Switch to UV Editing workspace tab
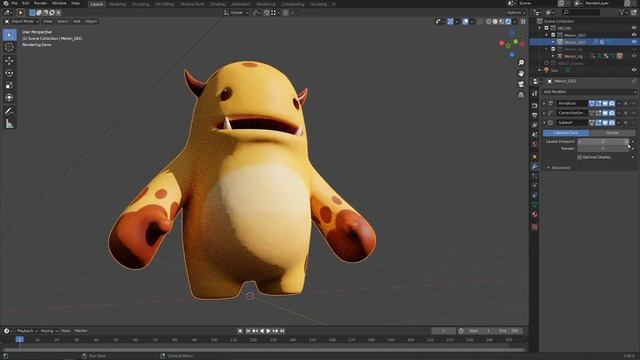Image resolution: width=640 pixels, height=360 pixels. (x=164, y=4)
